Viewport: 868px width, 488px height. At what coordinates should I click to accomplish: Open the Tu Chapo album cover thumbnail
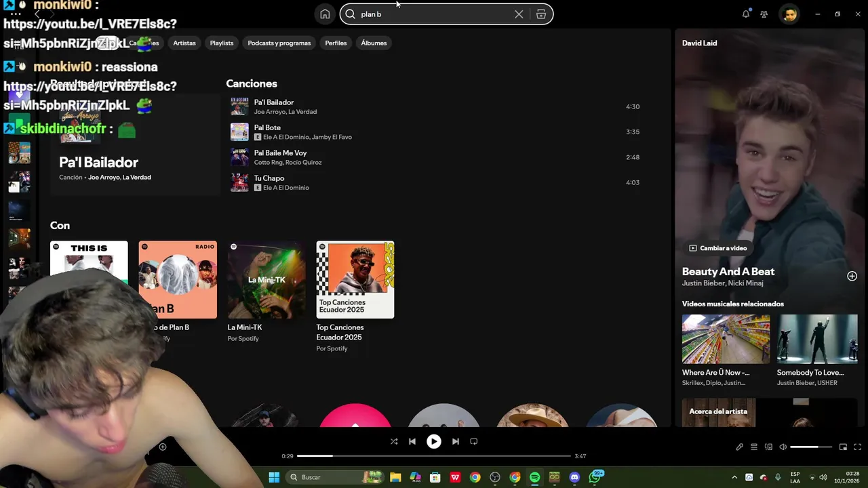239,182
